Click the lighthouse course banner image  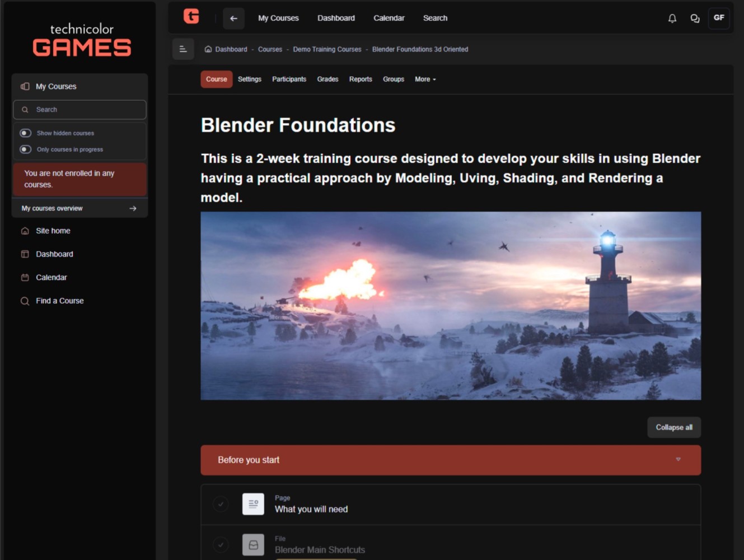point(451,306)
